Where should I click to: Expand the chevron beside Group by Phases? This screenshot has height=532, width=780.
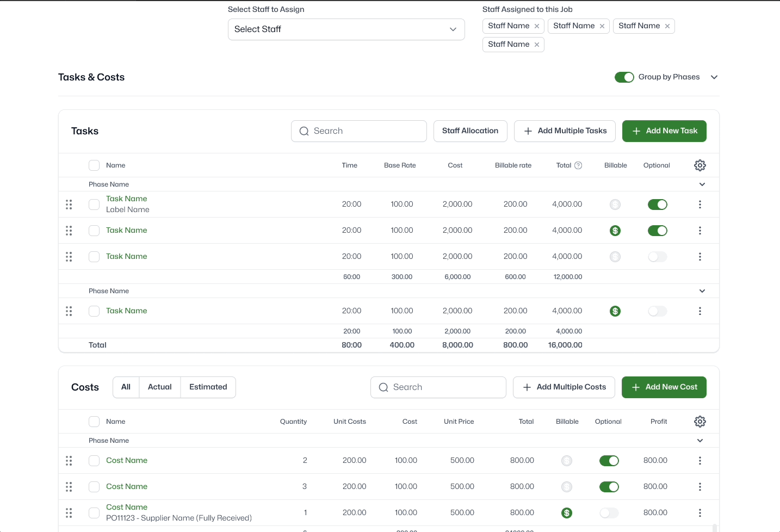[714, 77]
